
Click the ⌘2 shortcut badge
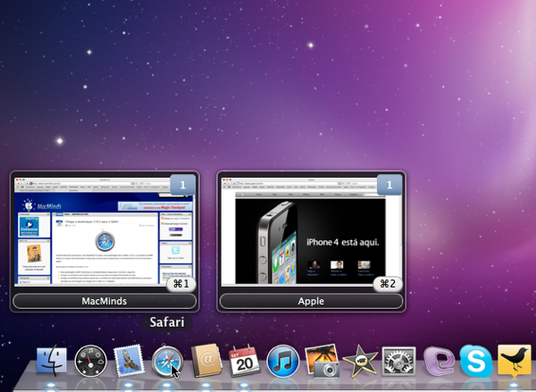pyautogui.click(x=388, y=284)
